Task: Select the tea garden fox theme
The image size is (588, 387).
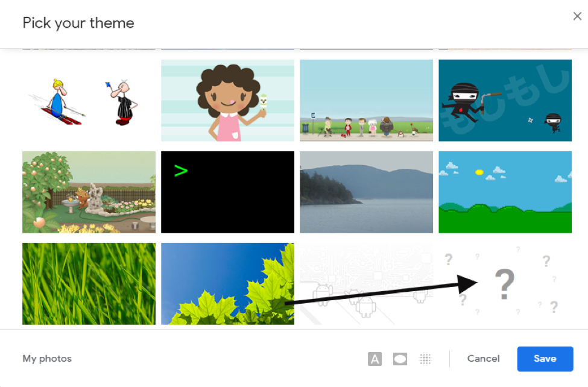Action: [89, 192]
